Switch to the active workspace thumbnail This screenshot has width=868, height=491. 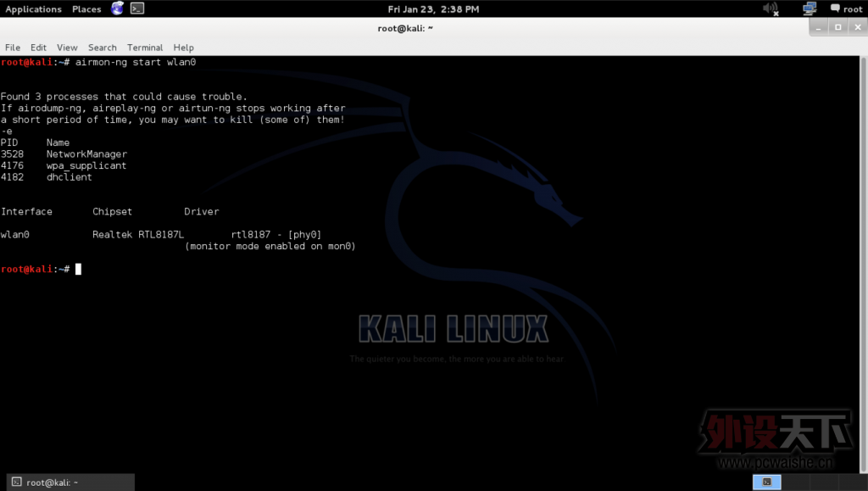click(766, 483)
